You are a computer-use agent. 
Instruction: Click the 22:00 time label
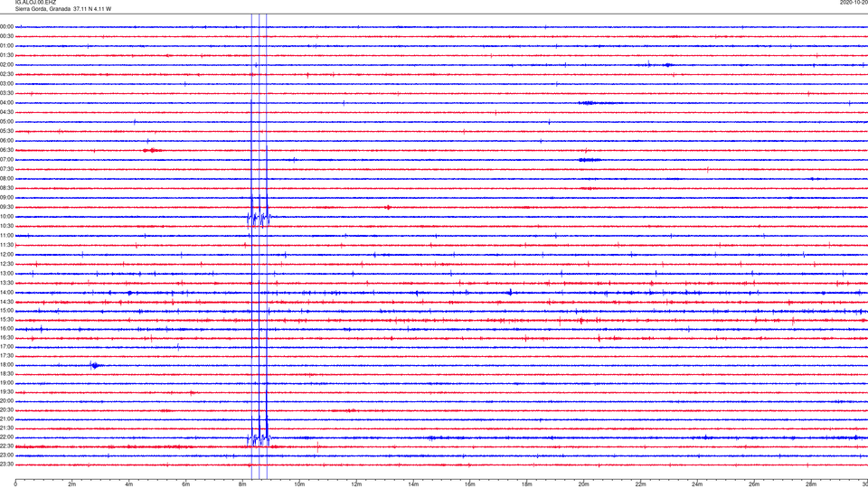tap(6, 437)
